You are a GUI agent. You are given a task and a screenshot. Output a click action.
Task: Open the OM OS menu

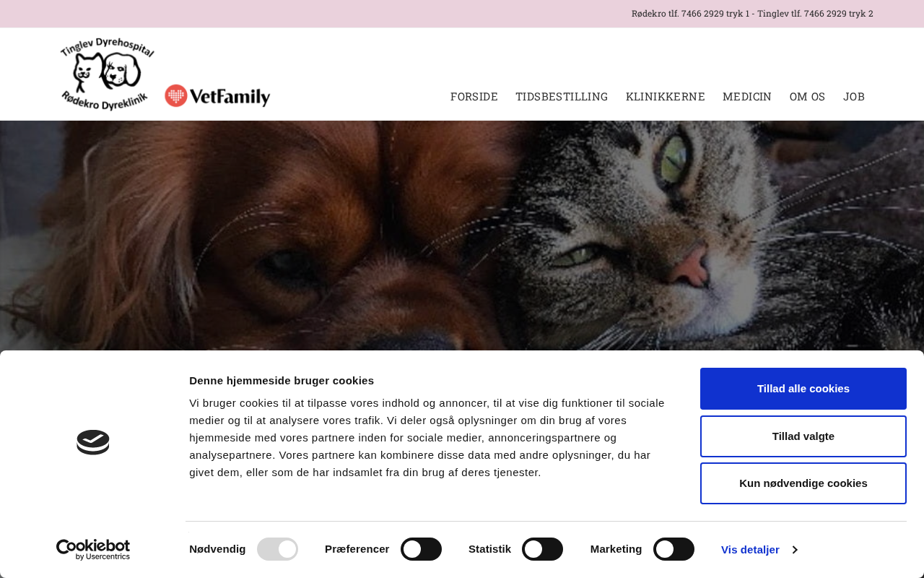[807, 97]
